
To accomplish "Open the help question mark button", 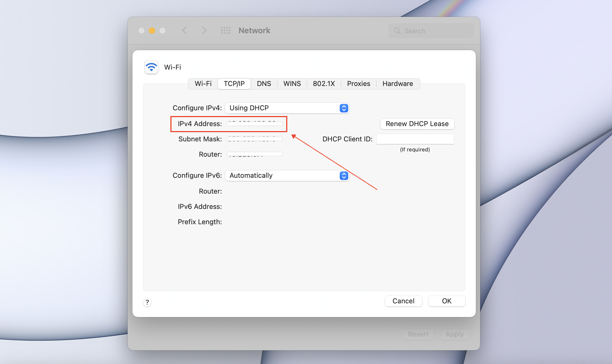I will 147,302.
